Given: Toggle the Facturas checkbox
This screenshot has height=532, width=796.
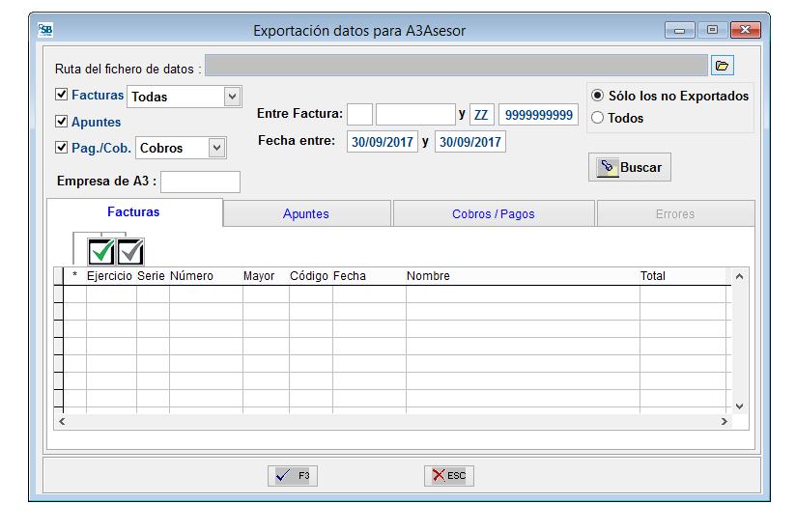Looking at the screenshot, I should click(x=62, y=95).
